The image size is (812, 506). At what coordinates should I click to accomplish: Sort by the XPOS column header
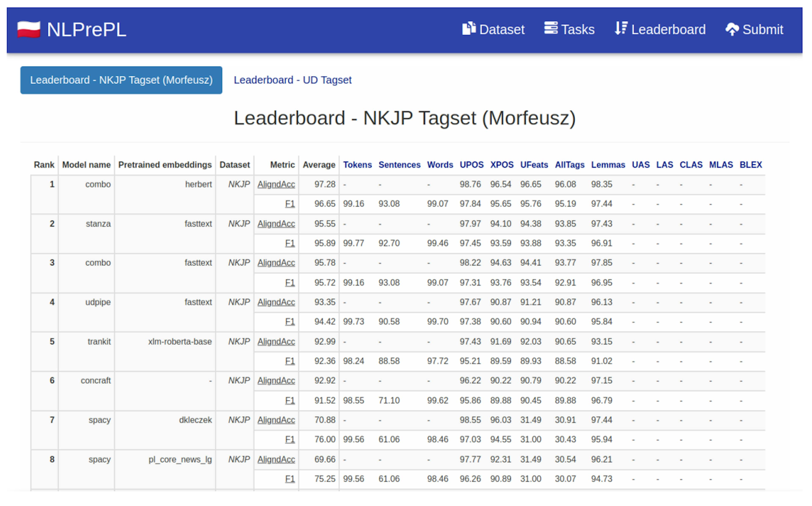click(502, 165)
